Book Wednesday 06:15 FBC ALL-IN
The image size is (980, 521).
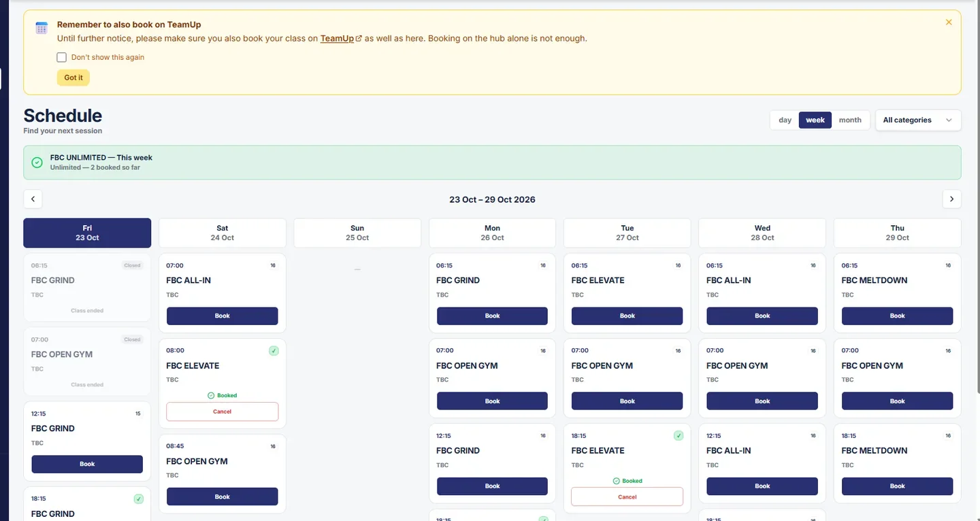pos(762,316)
